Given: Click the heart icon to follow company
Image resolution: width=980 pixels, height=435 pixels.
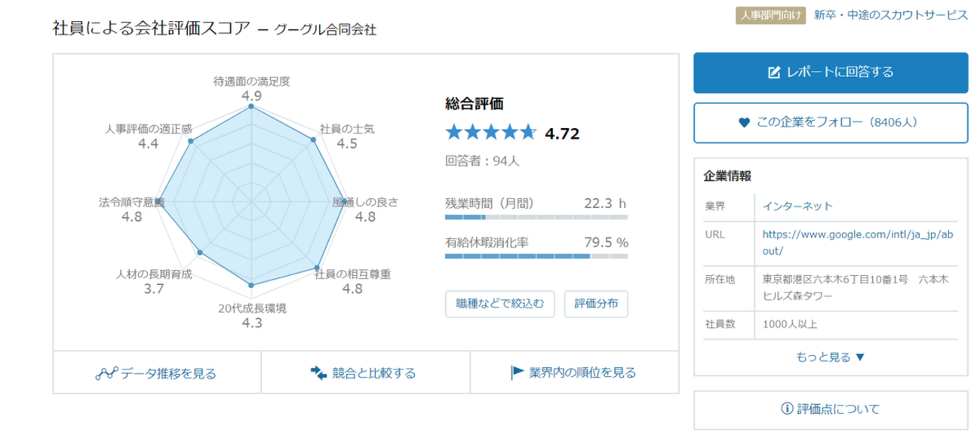Looking at the screenshot, I should coord(744,122).
